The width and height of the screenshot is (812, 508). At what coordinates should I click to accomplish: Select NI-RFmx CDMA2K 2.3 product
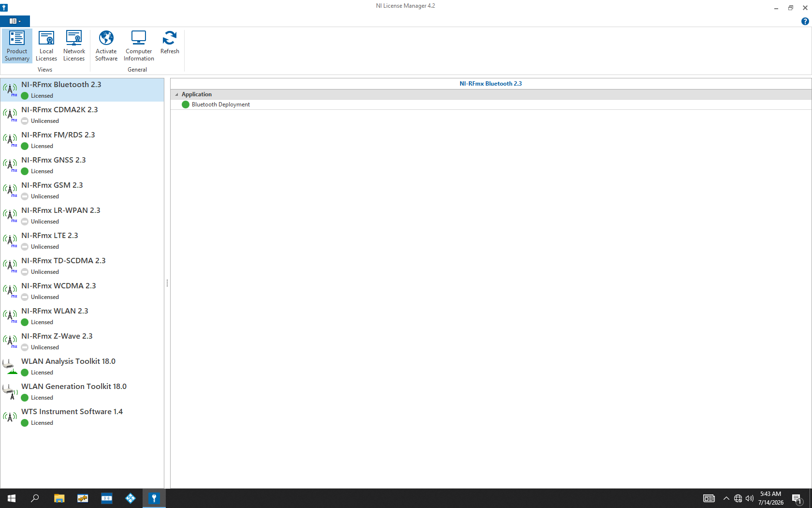(x=82, y=115)
